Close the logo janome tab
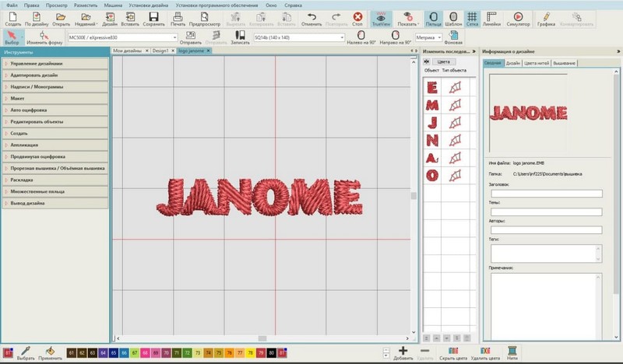This screenshot has height=364, width=623. point(208,51)
